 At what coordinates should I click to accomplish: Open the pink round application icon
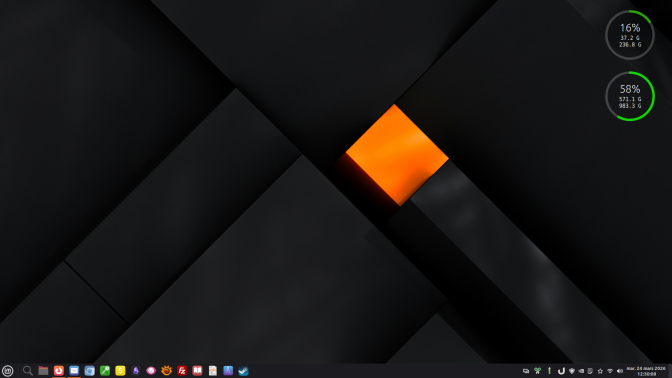pos(151,371)
